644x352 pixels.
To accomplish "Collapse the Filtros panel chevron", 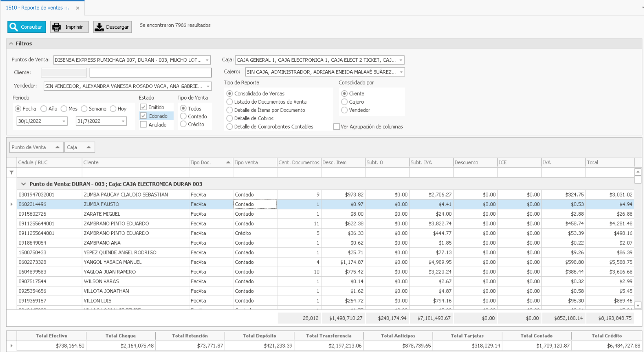I will click(x=11, y=43).
